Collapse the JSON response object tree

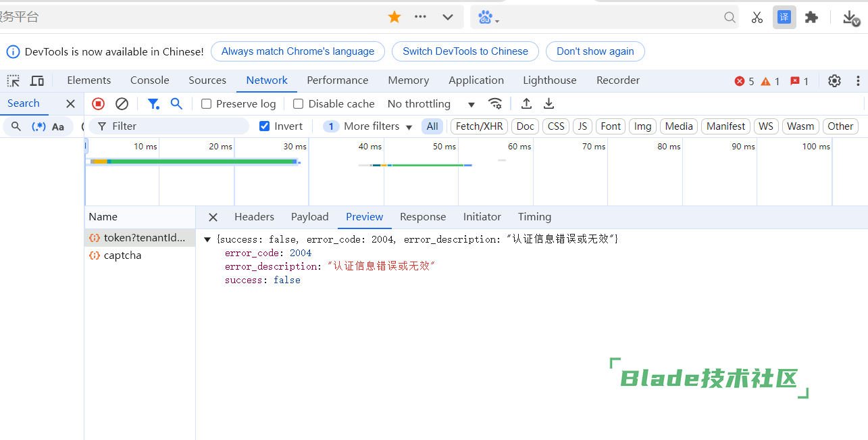(x=207, y=239)
